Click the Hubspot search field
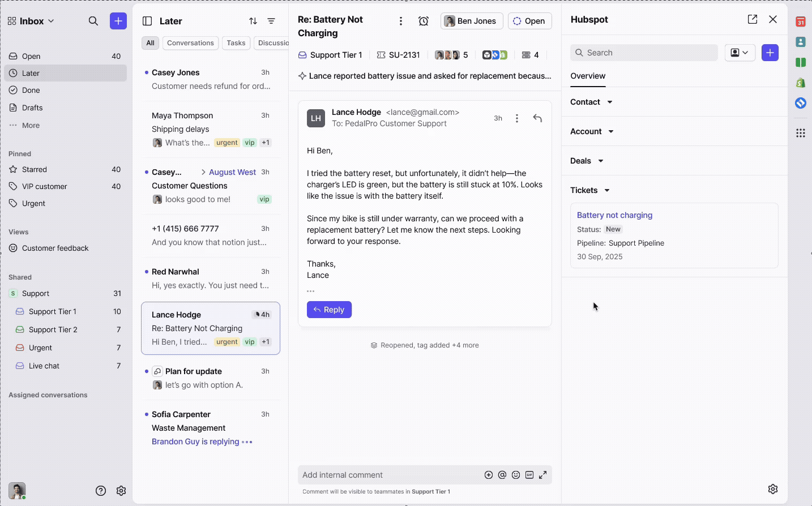This screenshot has height=506, width=812. pos(644,53)
